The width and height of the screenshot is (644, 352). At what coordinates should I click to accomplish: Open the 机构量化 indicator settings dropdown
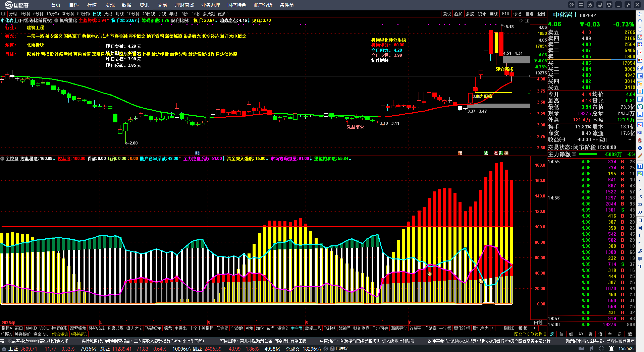point(57,20)
